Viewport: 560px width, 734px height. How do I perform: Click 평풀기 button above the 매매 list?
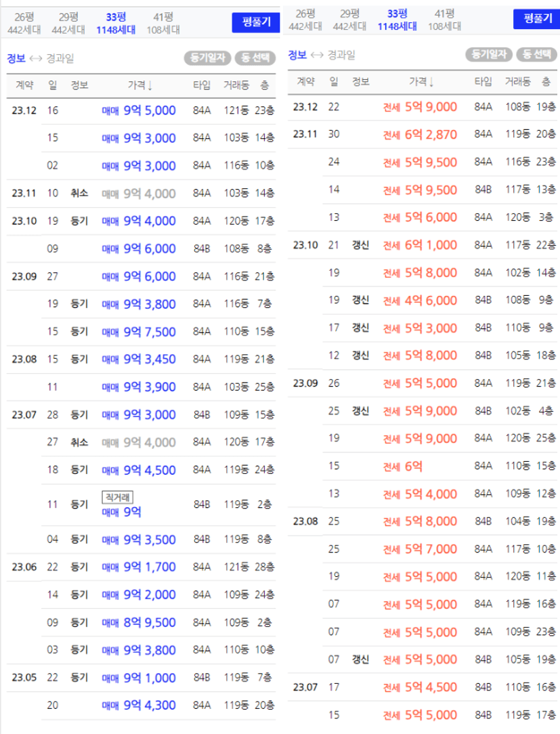tap(256, 22)
